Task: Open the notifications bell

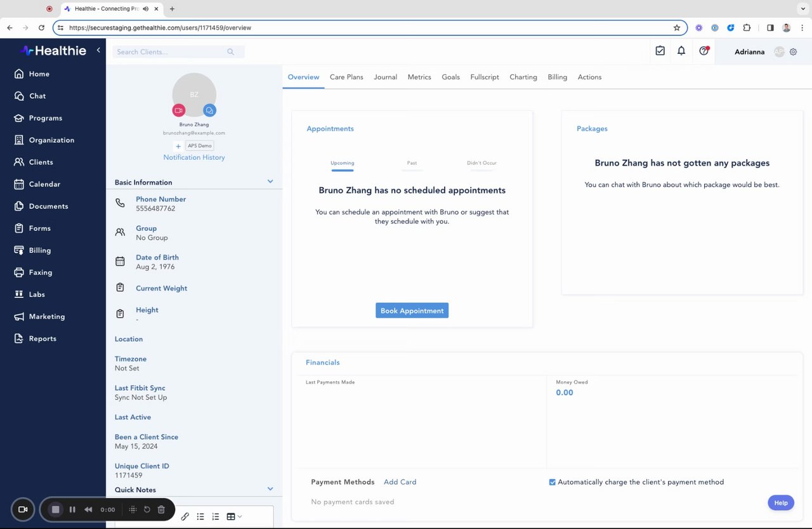Action: pos(681,51)
